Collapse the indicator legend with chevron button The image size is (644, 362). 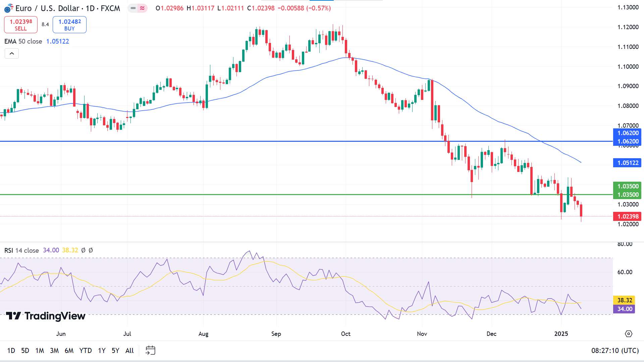click(x=12, y=53)
